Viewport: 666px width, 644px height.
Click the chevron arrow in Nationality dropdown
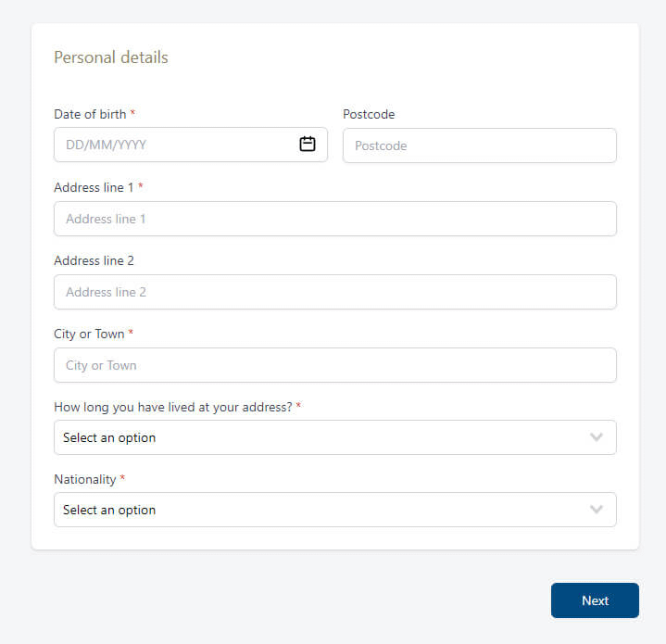[x=597, y=510]
